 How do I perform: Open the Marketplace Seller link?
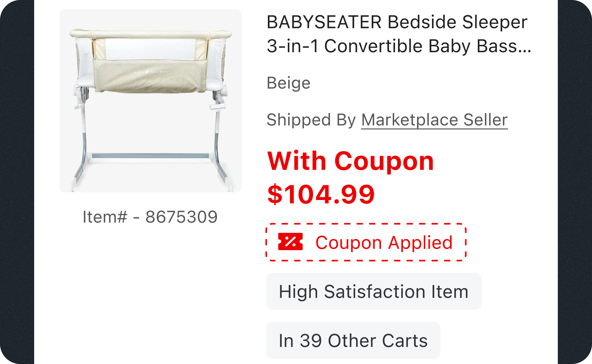tap(434, 120)
